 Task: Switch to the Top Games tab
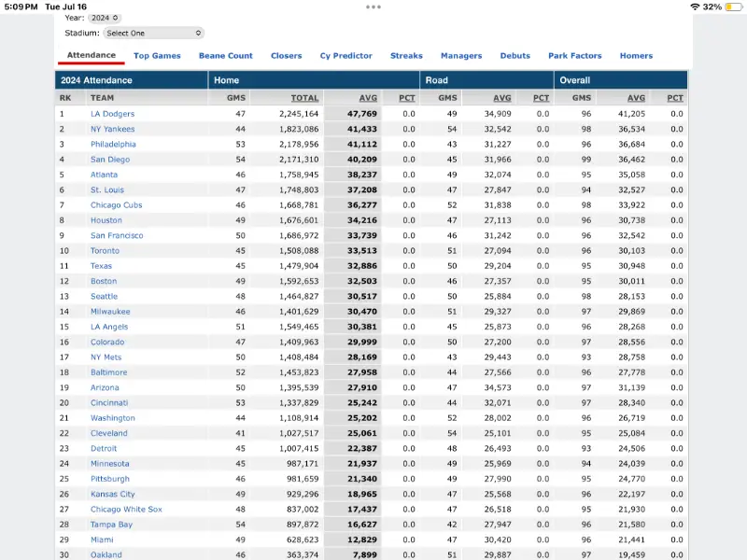(157, 56)
